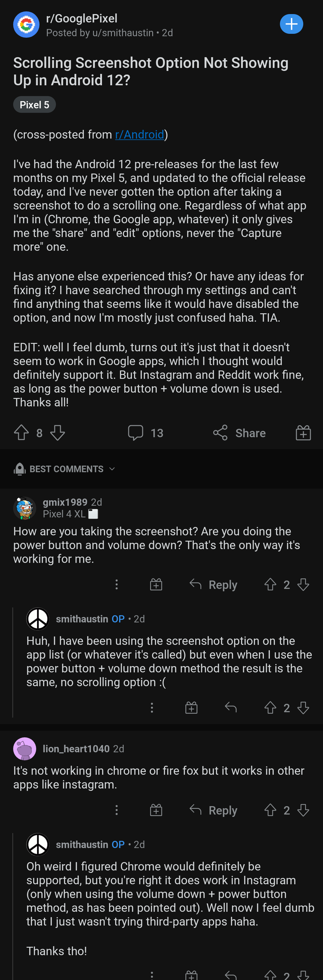Viewport: 323px width, 980px height.
Task: Open the post's comments bubble icon
Action: coord(135,433)
